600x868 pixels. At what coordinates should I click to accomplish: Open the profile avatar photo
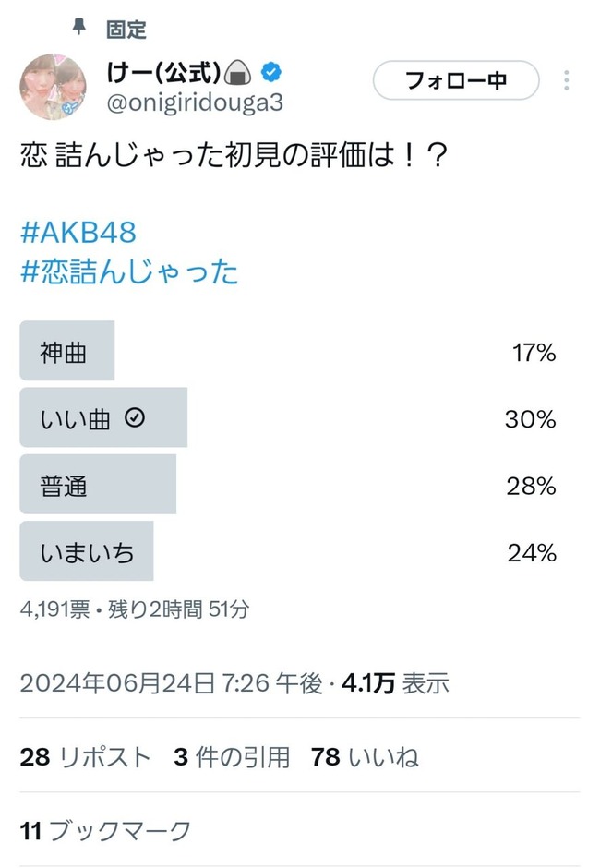pyautogui.click(x=54, y=86)
